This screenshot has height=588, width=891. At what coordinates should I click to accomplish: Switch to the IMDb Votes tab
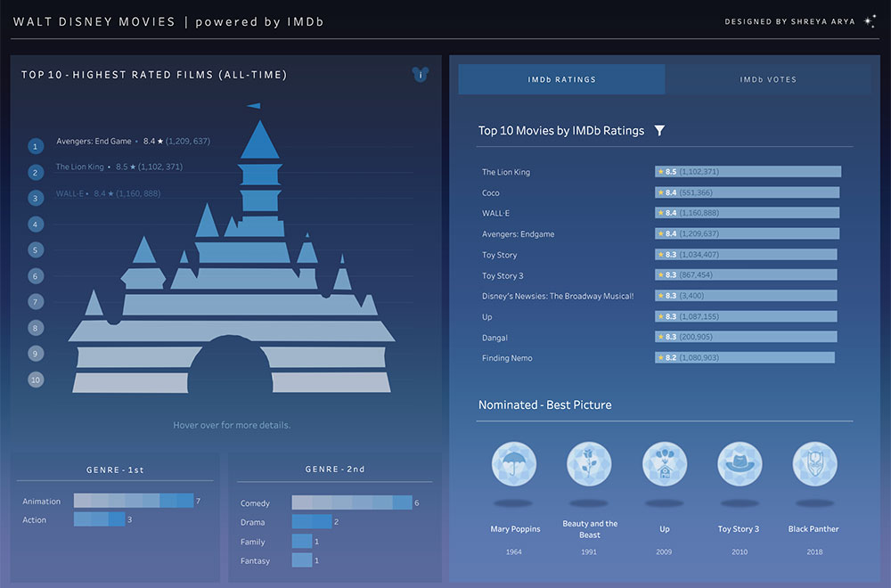[x=768, y=79]
